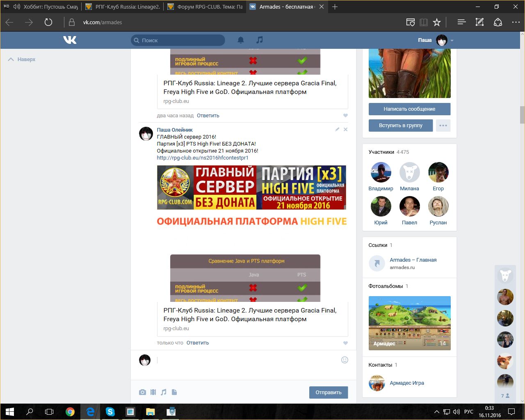The image size is (525, 420).
Task: Click the VK logo in header
Action: [x=70, y=40]
